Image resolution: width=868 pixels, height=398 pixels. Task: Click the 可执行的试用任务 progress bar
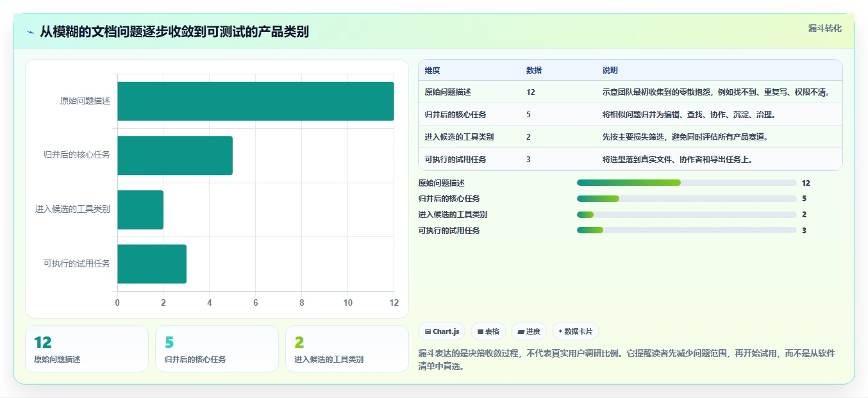click(x=687, y=231)
